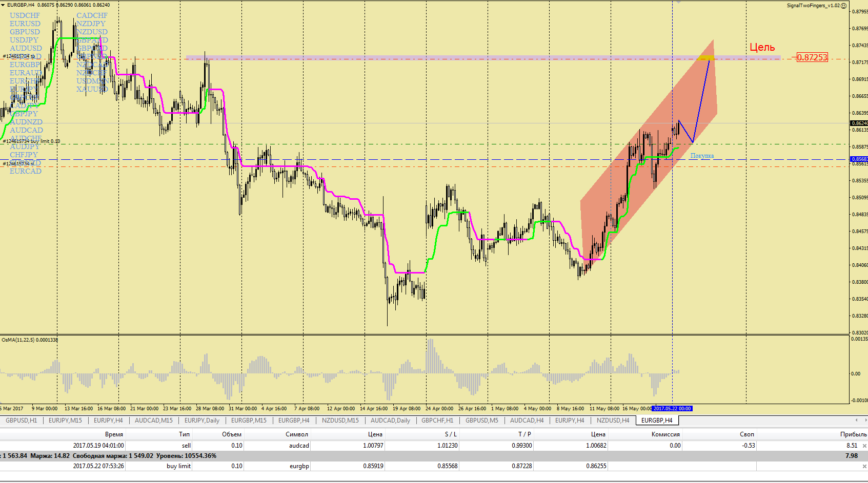Open the EURJPY,M15 chart tab
Image resolution: width=868 pixels, height=483 pixels.
65,421
